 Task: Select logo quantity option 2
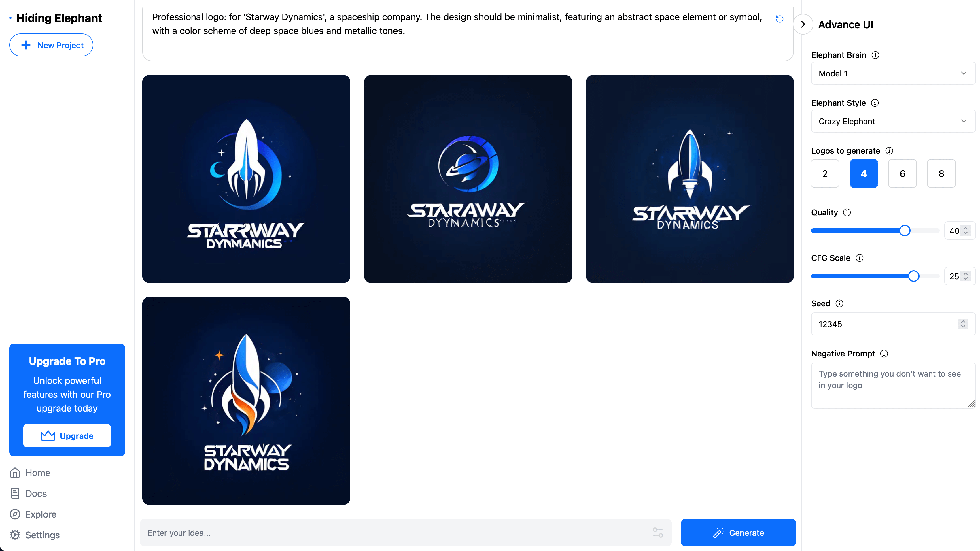(x=824, y=173)
